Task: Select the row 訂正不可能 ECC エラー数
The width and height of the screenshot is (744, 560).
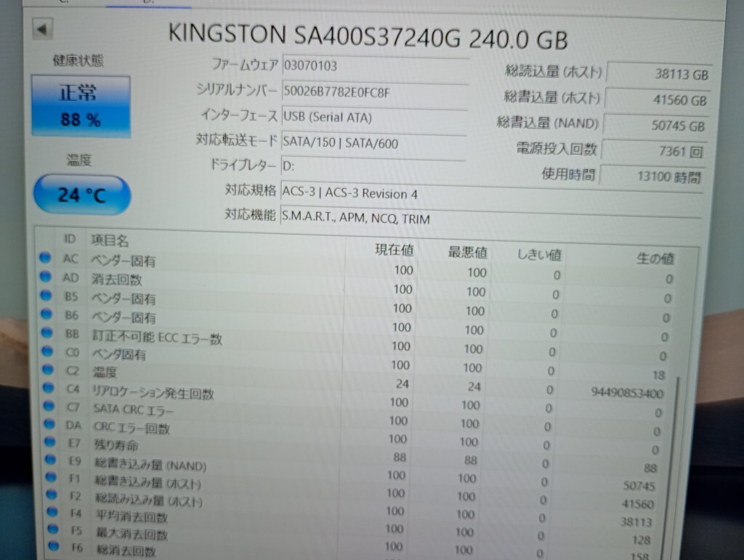Action: [157, 337]
